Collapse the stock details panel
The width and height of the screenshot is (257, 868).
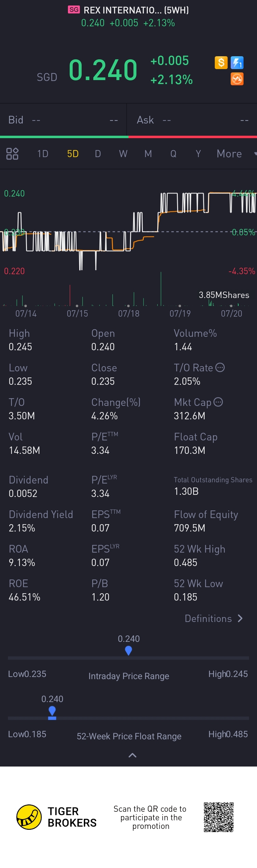click(x=132, y=755)
